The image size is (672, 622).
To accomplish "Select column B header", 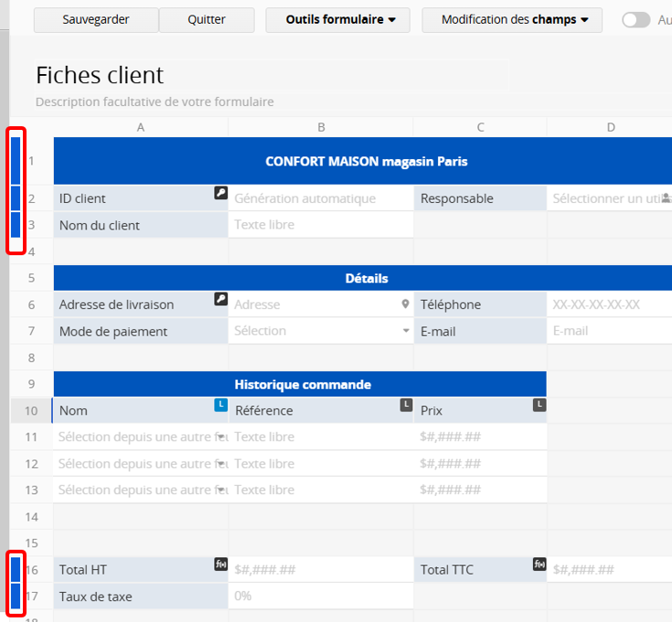I will coord(321,127).
